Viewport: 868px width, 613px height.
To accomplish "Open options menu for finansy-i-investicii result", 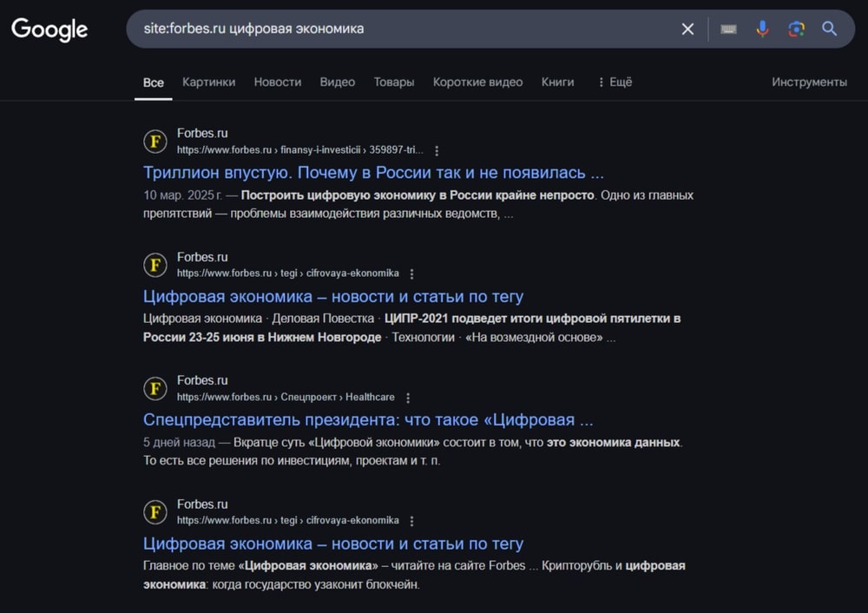I will (x=437, y=150).
